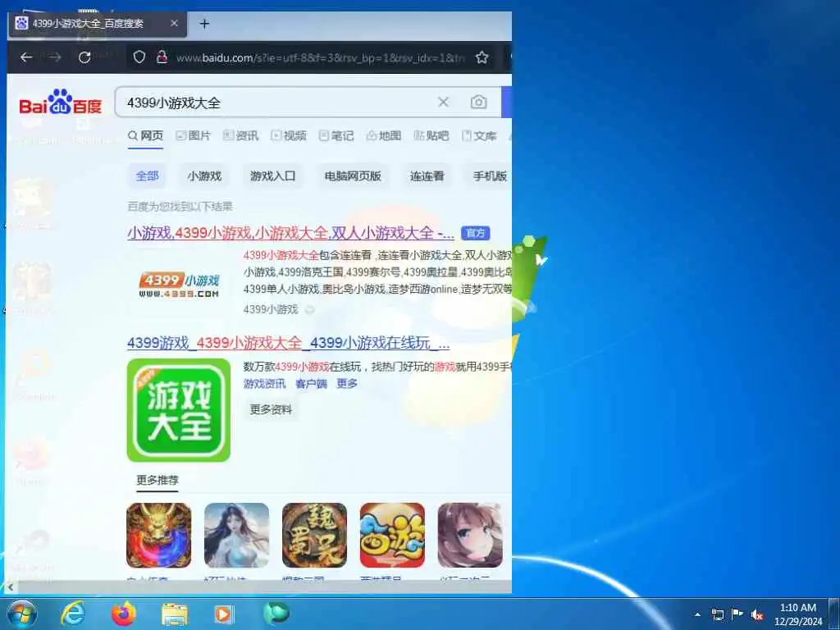Viewport: 840px width, 630px height.
Task: Click the fairy woman game icon
Action: 236,535
